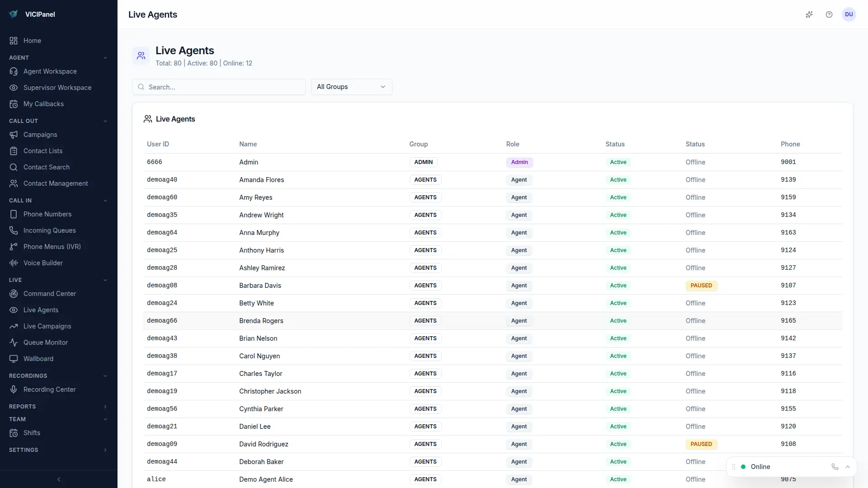Open the Agent Workspace section
The image size is (868, 488).
point(50,71)
